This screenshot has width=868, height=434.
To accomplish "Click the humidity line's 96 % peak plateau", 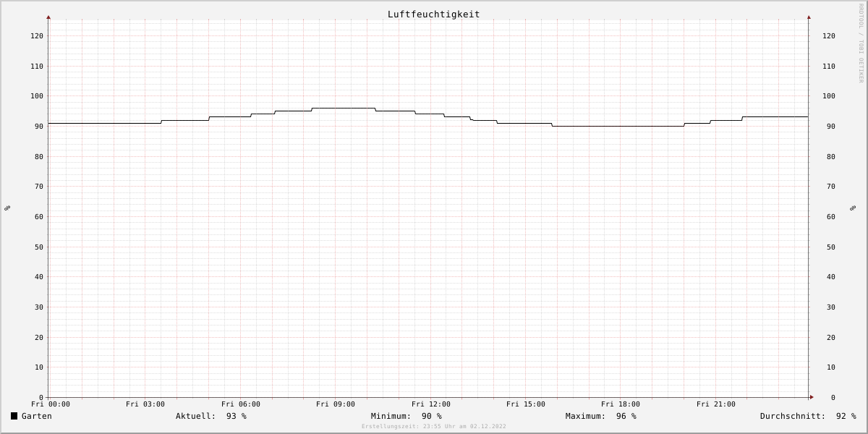I will 344,108.
